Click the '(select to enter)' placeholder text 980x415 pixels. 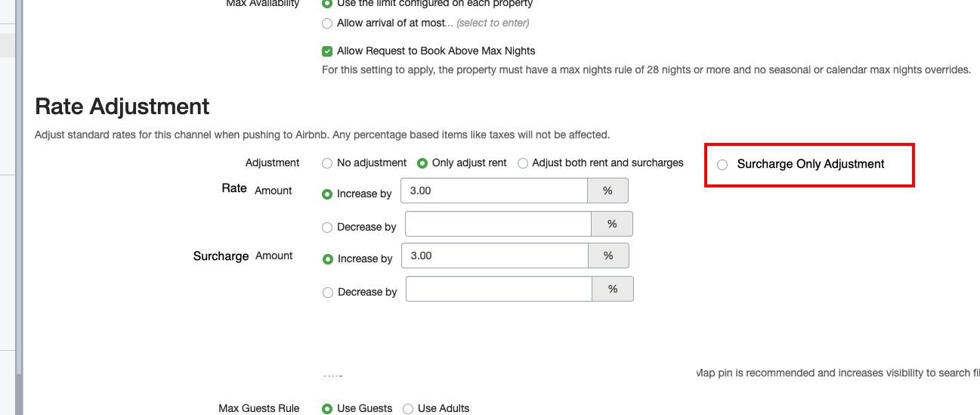pos(493,23)
